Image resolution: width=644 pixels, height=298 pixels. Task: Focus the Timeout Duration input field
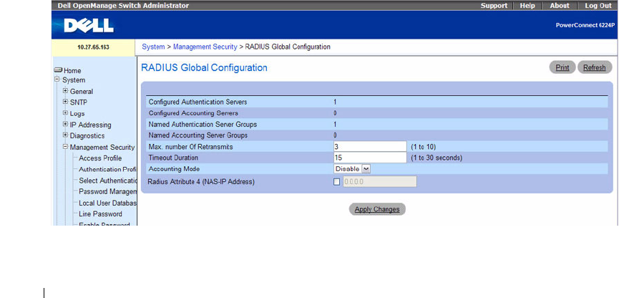[370, 158]
